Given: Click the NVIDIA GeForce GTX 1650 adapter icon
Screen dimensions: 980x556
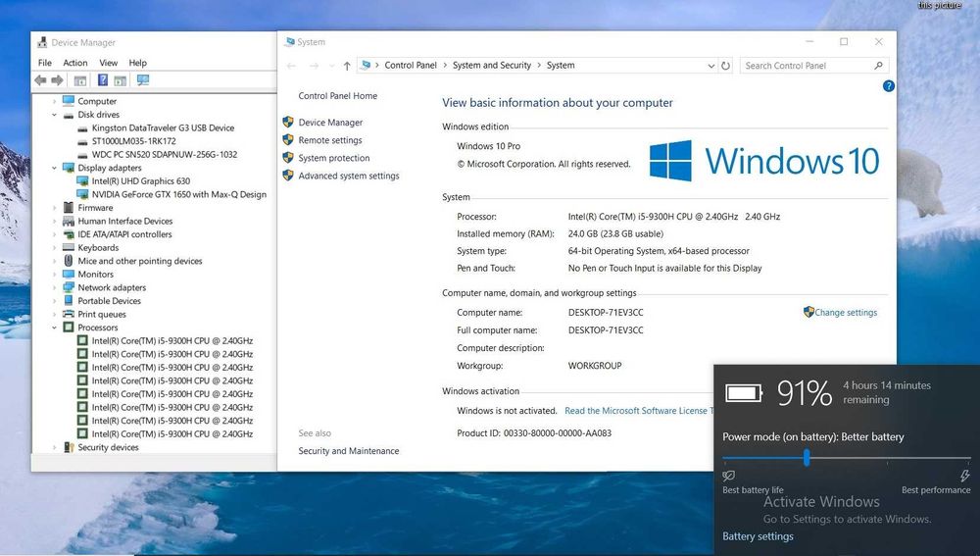Looking at the screenshot, I should (82, 194).
